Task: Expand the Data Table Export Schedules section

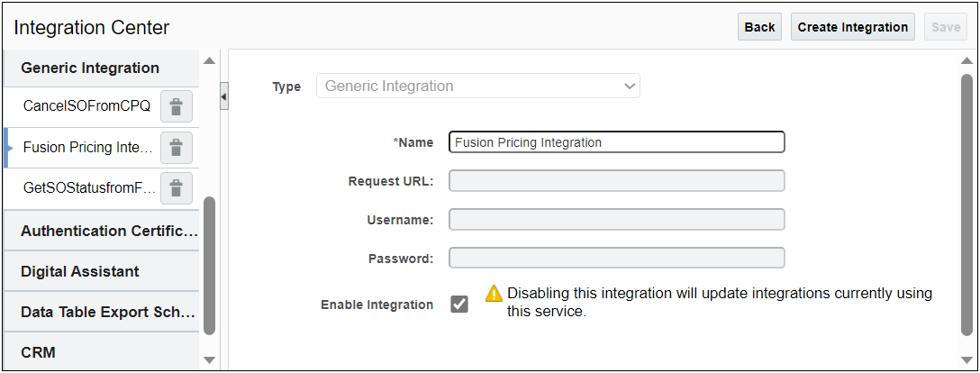Action: (108, 312)
